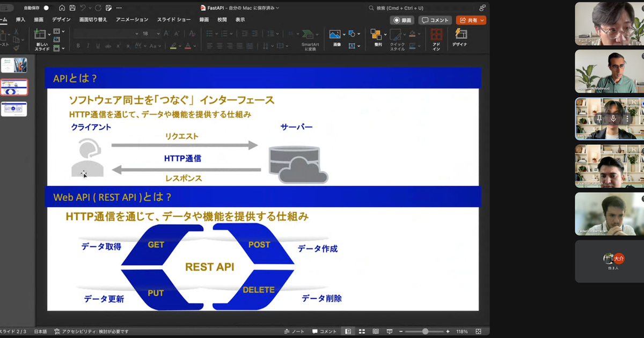644x338 pixels.
Task: Open the アドイン add-ins panel
Action: coord(436,40)
